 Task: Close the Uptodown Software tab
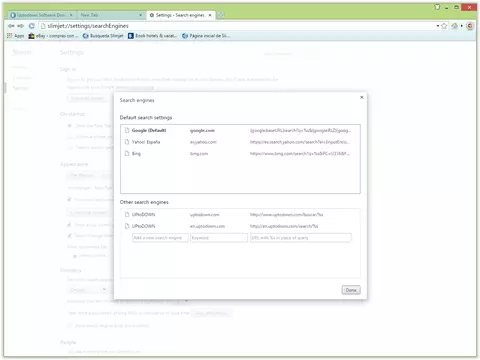pos(71,15)
